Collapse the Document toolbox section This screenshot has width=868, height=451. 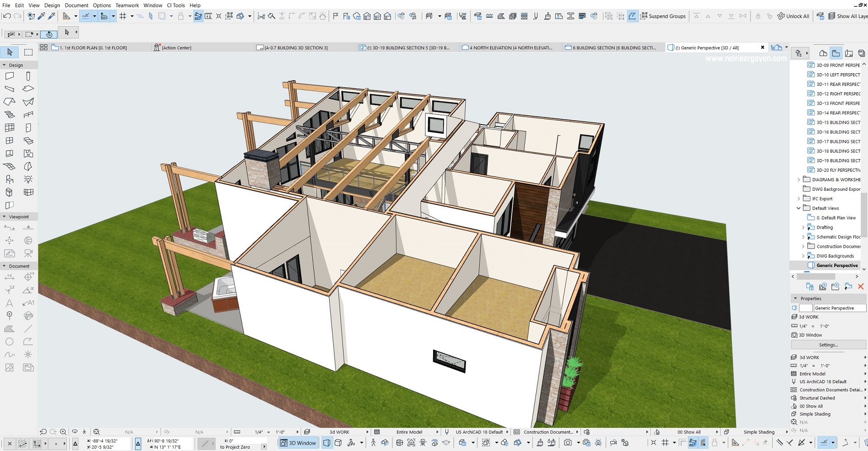click(4, 266)
